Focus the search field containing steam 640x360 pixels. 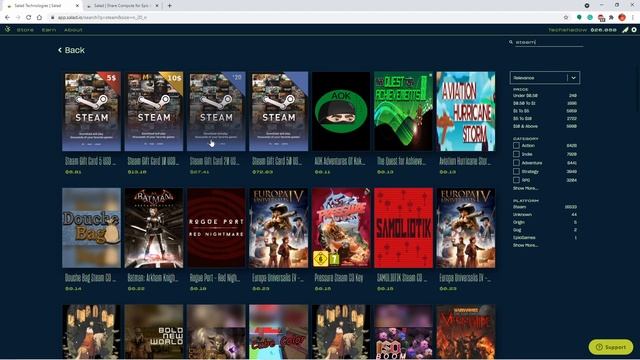point(549,42)
